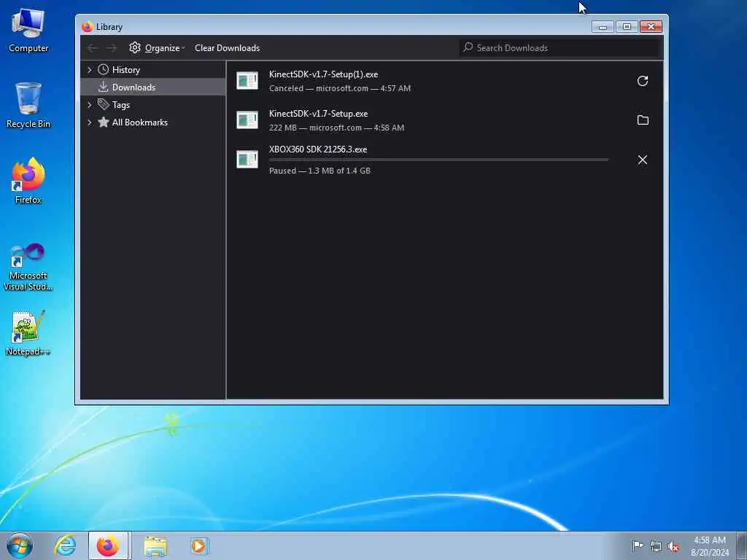The width and height of the screenshot is (747, 560).
Task: Select the Firefox desktop shortcut
Action: point(28,181)
